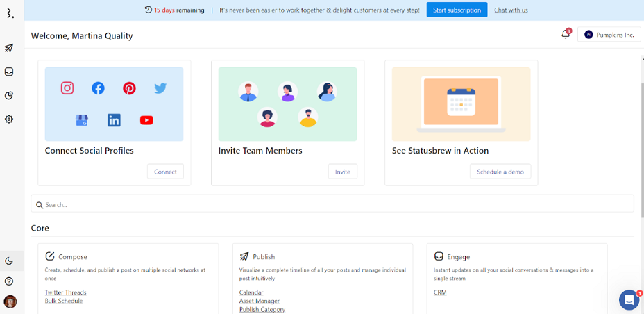The width and height of the screenshot is (644, 314).
Task: Open the chat widget bubble
Action: pos(629,300)
